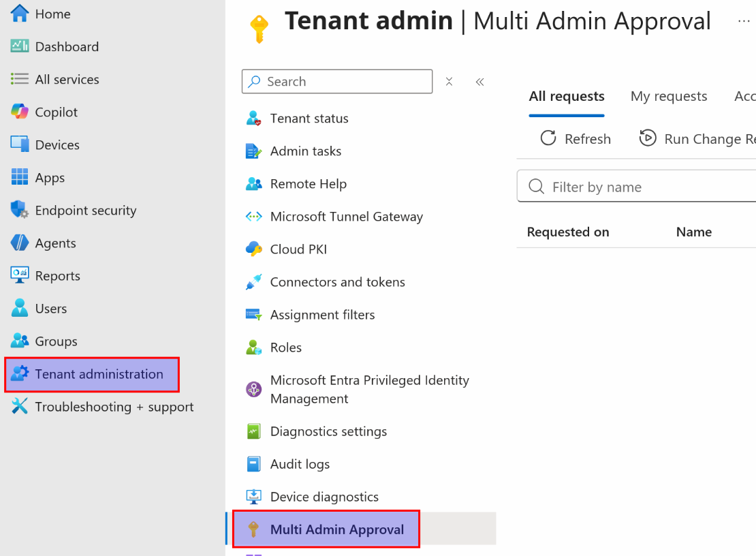This screenshot has height=556, width=756.
Task: Click the menu Search field
Action: [337, 82]
